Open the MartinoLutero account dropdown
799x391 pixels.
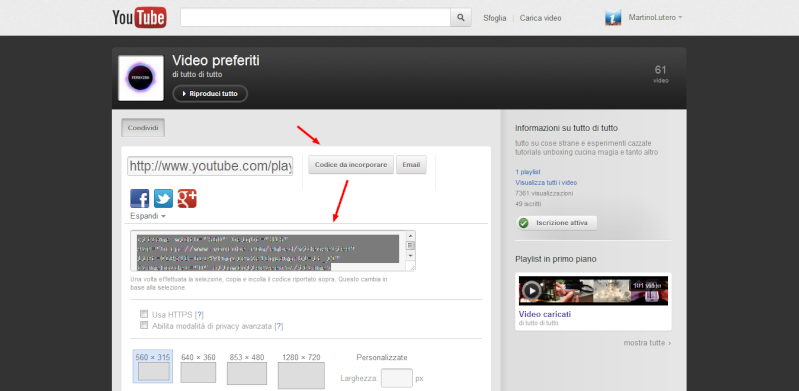[655, 18]
